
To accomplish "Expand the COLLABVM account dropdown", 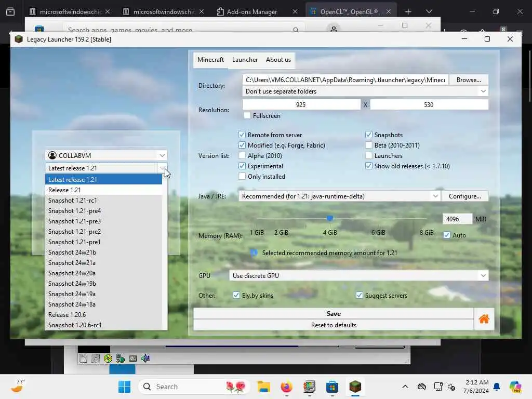I will (162, 155).
